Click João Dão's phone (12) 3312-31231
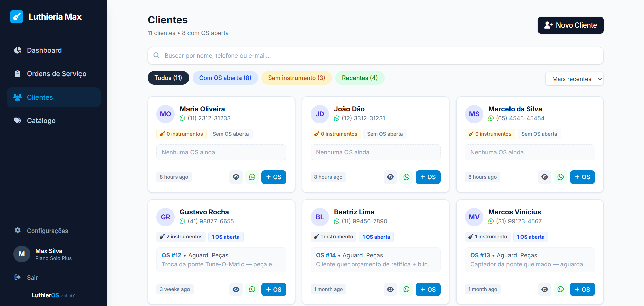The height and width of the screenshot is (306, 644). 364,118
